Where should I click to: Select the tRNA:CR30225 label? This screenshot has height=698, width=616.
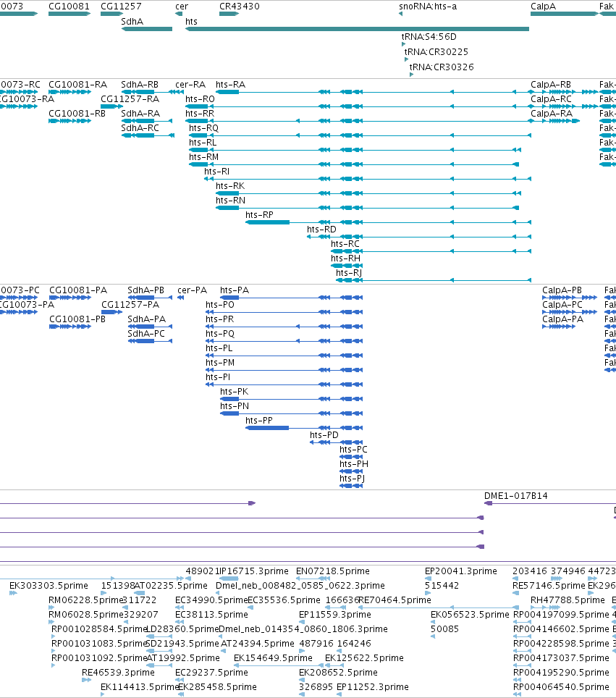pos(436,51)
